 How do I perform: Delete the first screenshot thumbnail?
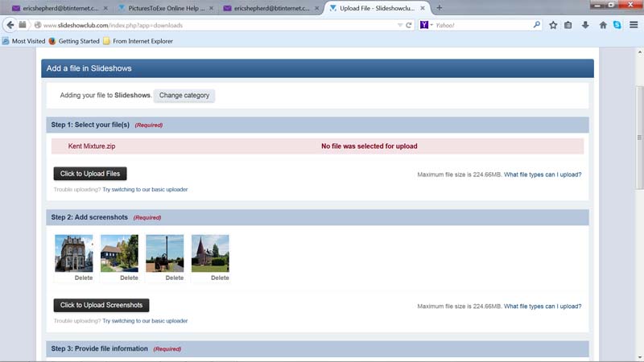(83, 278)
